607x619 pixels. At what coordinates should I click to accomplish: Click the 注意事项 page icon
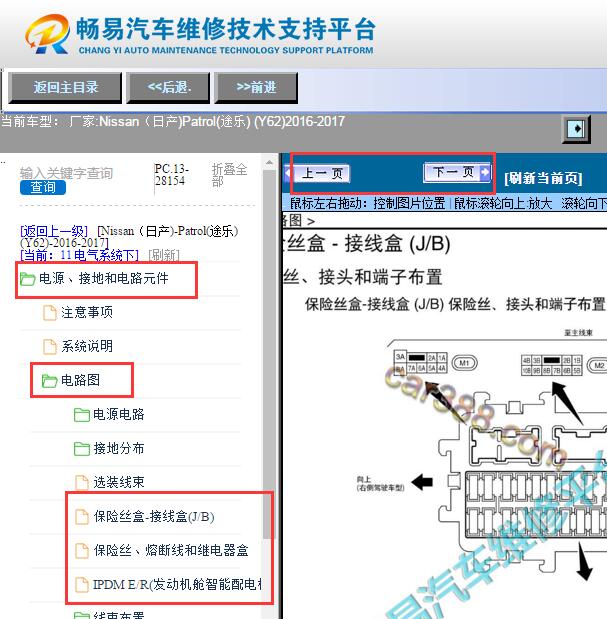pos(50,313)
